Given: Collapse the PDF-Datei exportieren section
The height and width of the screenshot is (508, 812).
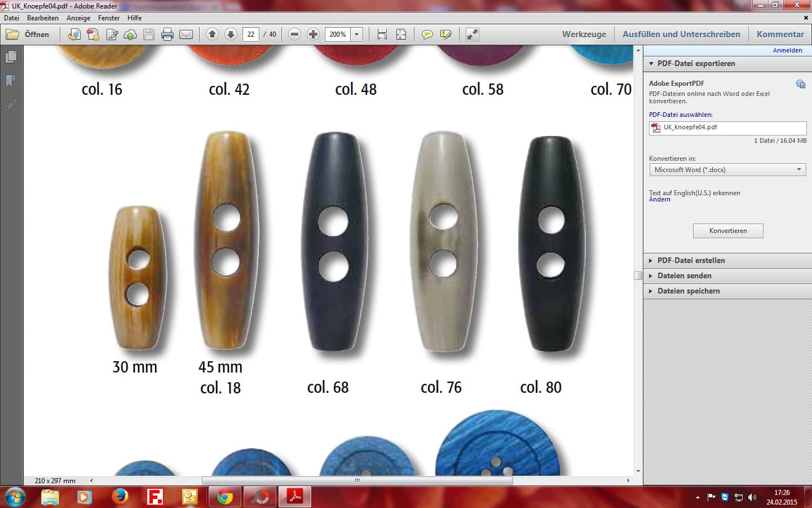Looking at the screenshot, I should click(x=727, y=64).
